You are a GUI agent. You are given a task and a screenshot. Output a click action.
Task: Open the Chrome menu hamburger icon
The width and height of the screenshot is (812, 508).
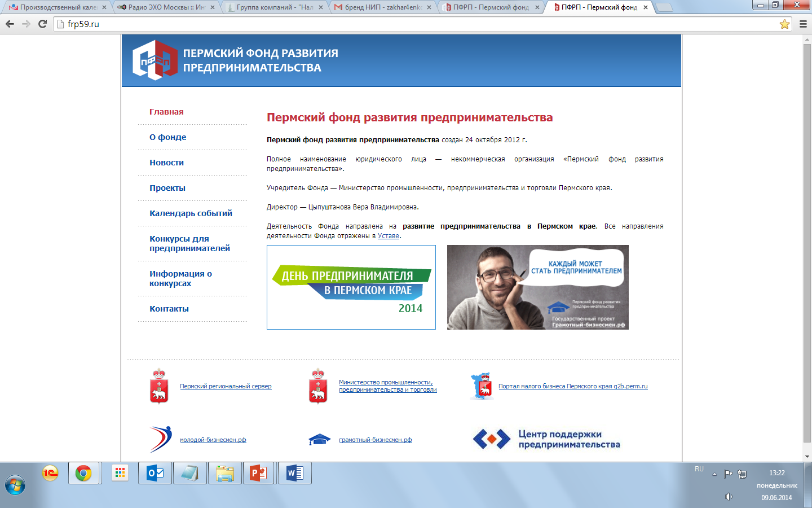[x=803, y=24]
